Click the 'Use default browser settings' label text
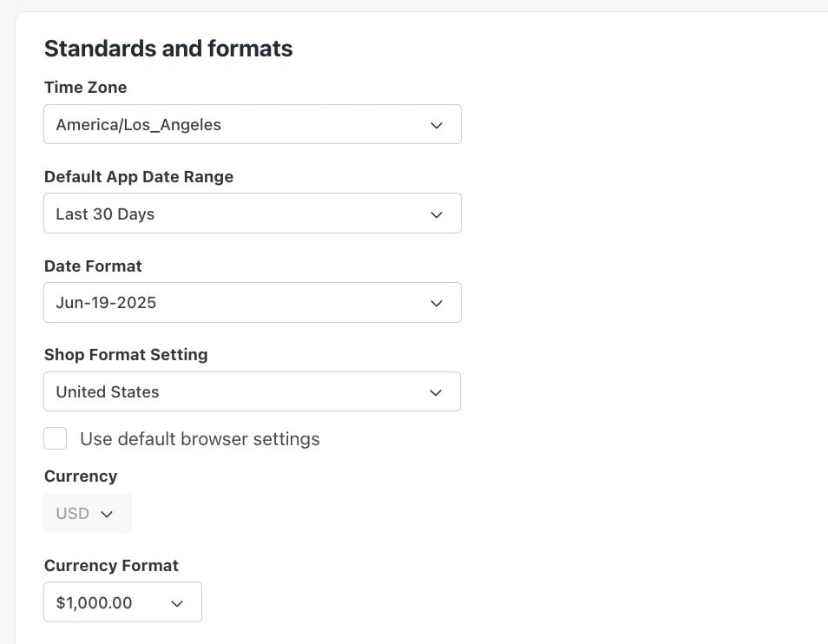Image resolution: width=828 pixels, height=644 pixels. pyautogui.click(x=200, y=439)
